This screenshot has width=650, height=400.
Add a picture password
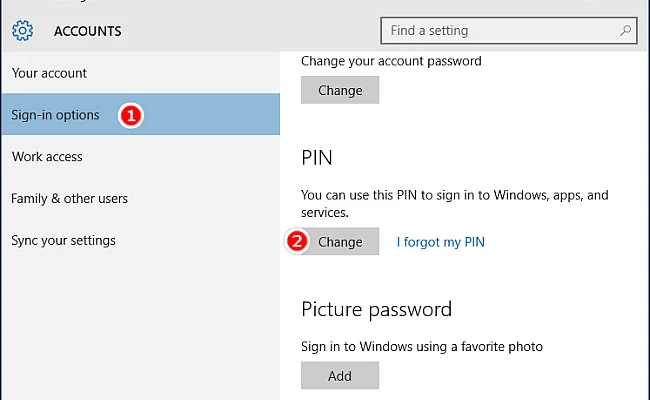[340, 376]
